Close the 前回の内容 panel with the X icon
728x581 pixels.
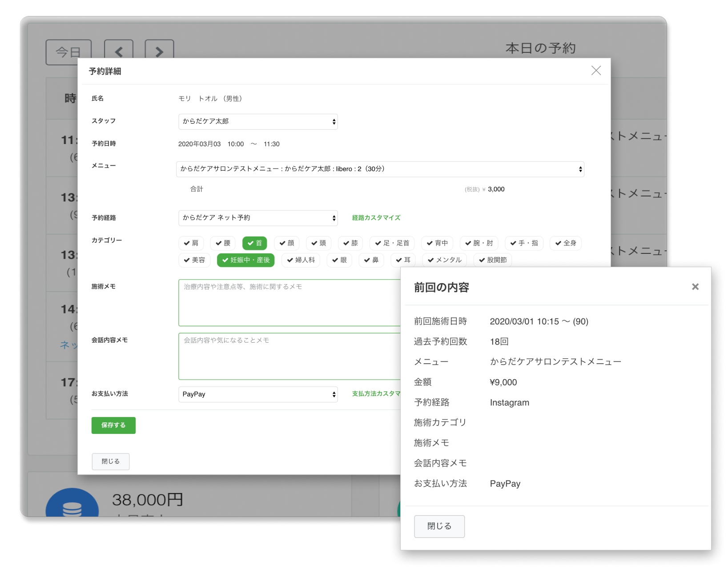point(695,287)
